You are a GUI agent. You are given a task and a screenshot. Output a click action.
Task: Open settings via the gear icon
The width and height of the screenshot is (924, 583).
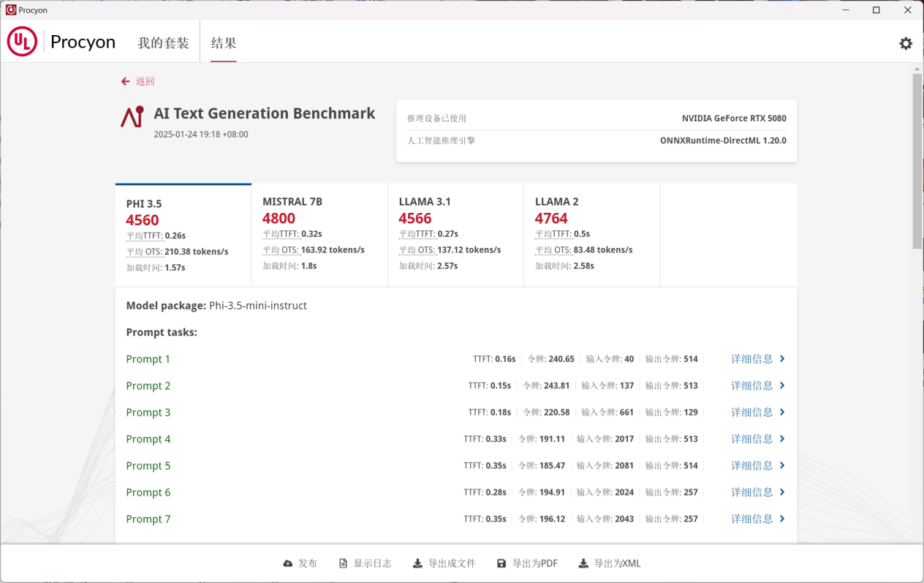(x=906, y=43)
